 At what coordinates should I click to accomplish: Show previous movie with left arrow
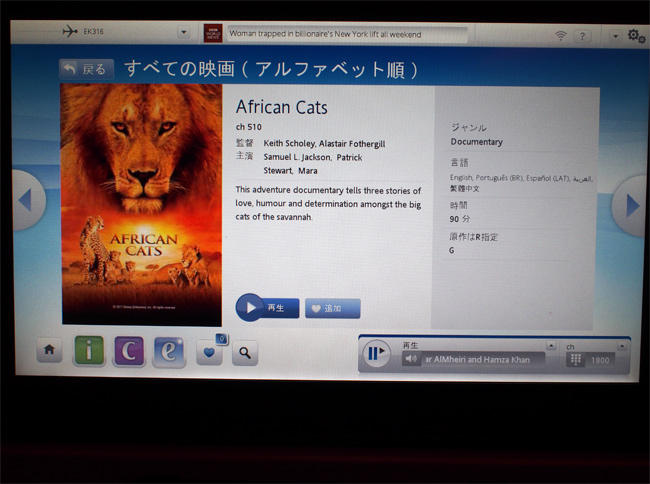click(26, 200)
